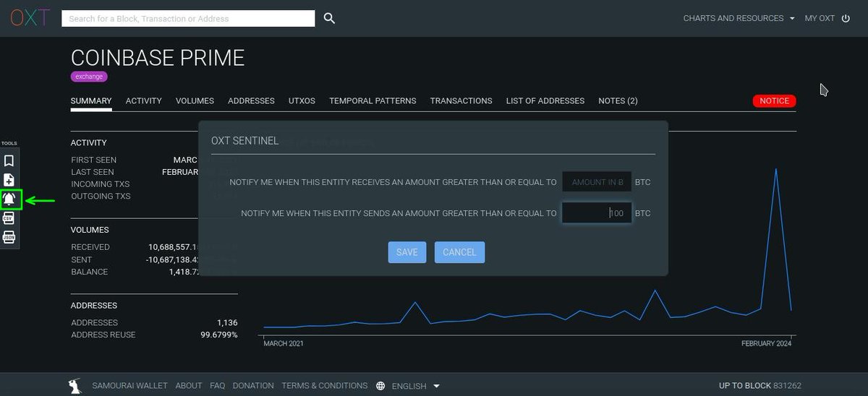Click the globe language icon
This screenshot has width=868, height=396.
click(x=380, y=386)
